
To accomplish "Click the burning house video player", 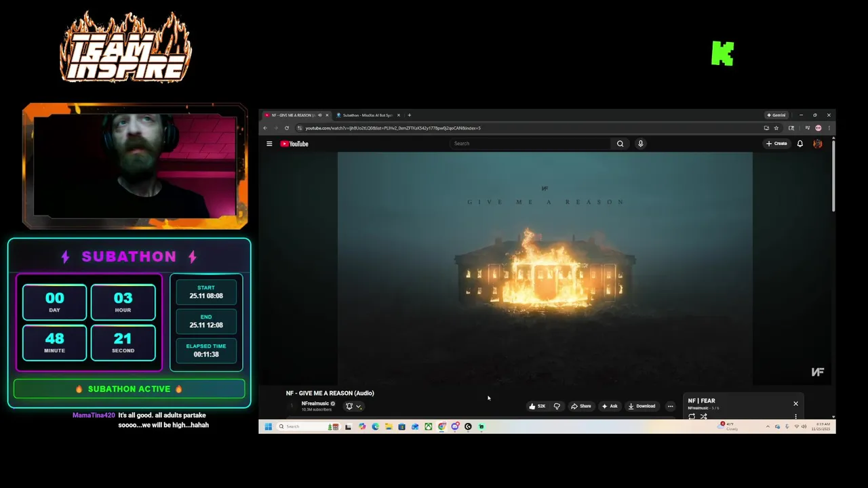I will [545, 268].
